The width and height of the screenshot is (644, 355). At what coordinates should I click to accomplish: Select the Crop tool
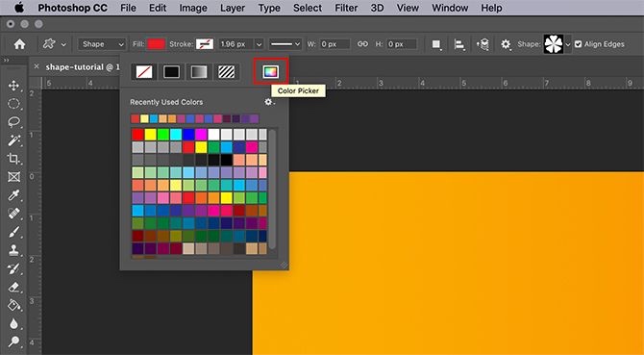tap(13, 159)
